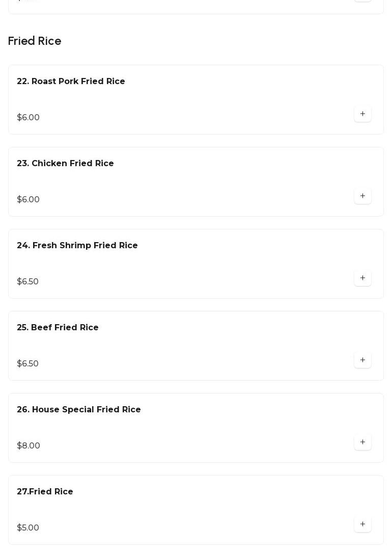The image size is (392, 553).
Task: Click the $6.50 price under Beef Fried Rice
Action: pos(27,364)
